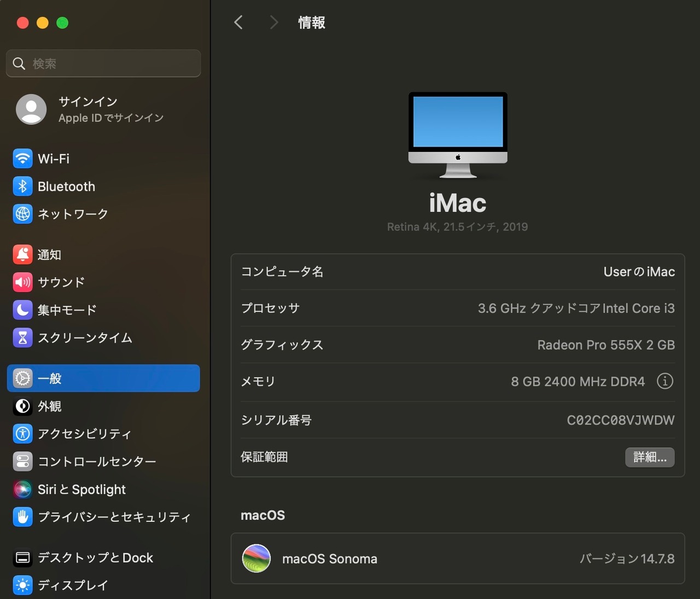Click the プロセッサ label
700x599 pixels.
tap(270, 309)
